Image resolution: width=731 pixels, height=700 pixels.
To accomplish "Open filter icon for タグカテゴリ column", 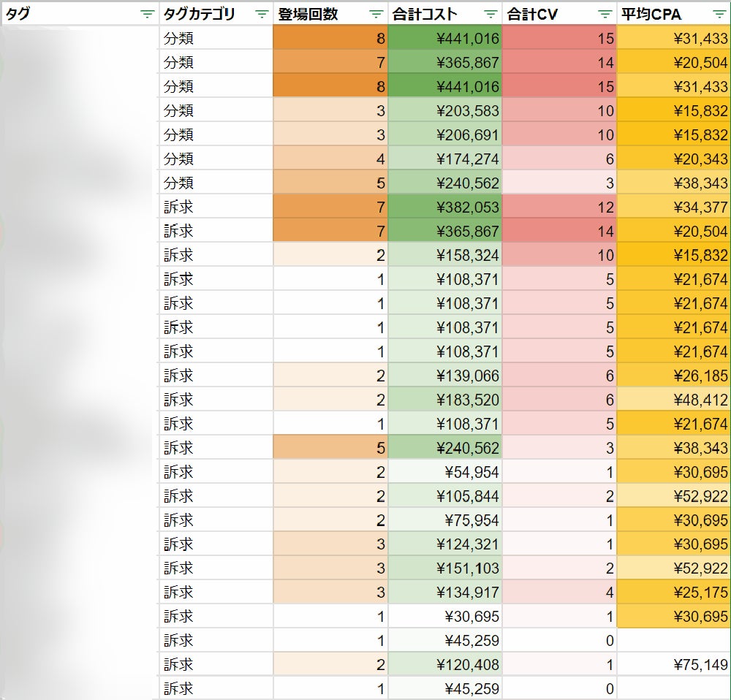I will [x=262, y=14].
